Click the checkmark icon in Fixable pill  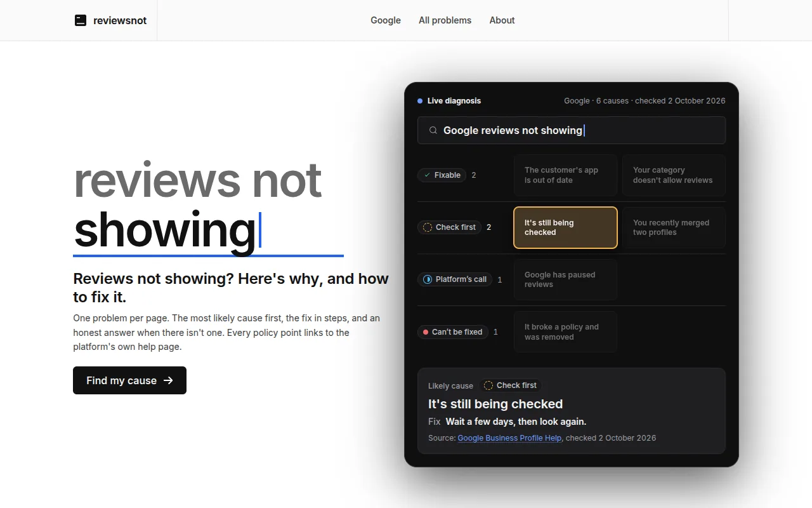pos(427,175)
